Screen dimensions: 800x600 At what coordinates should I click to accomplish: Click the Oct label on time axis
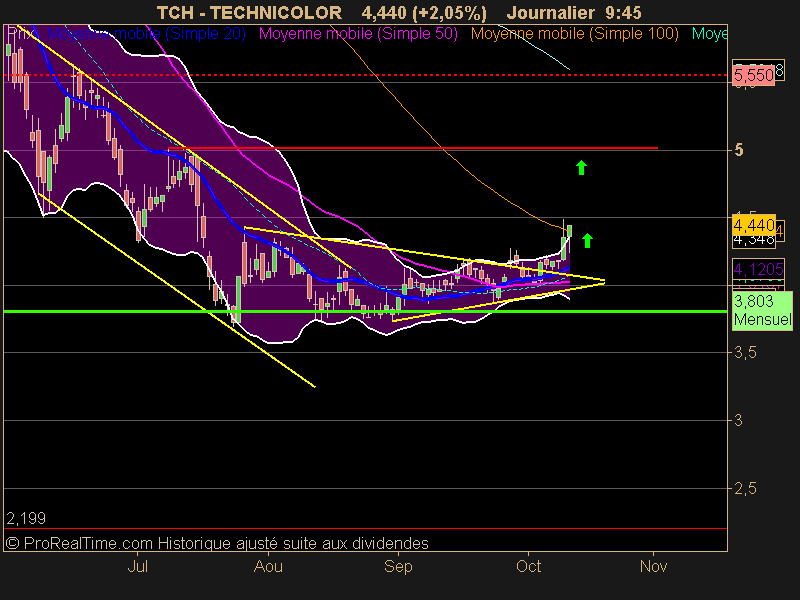coord(529,566)
